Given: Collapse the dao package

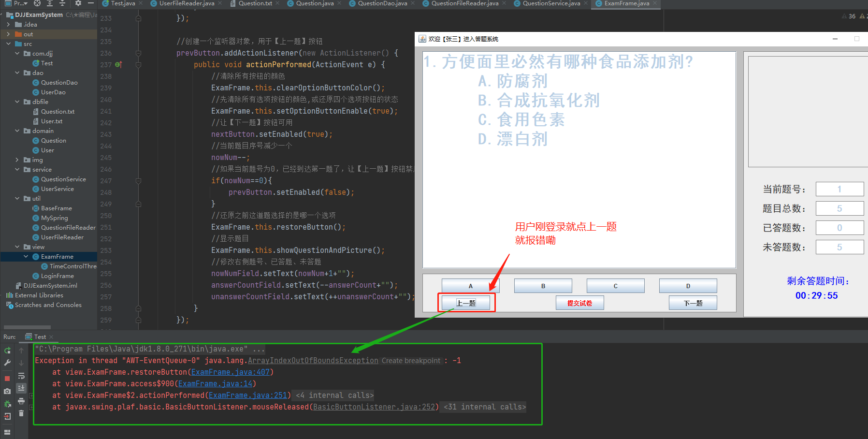Looking at the screenshot, I should 17,73.
